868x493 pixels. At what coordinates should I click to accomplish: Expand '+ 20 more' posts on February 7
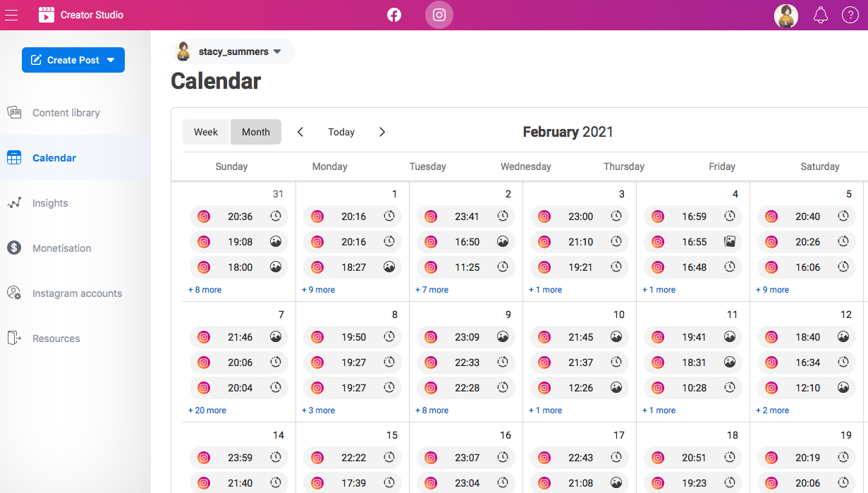[207, 410]
